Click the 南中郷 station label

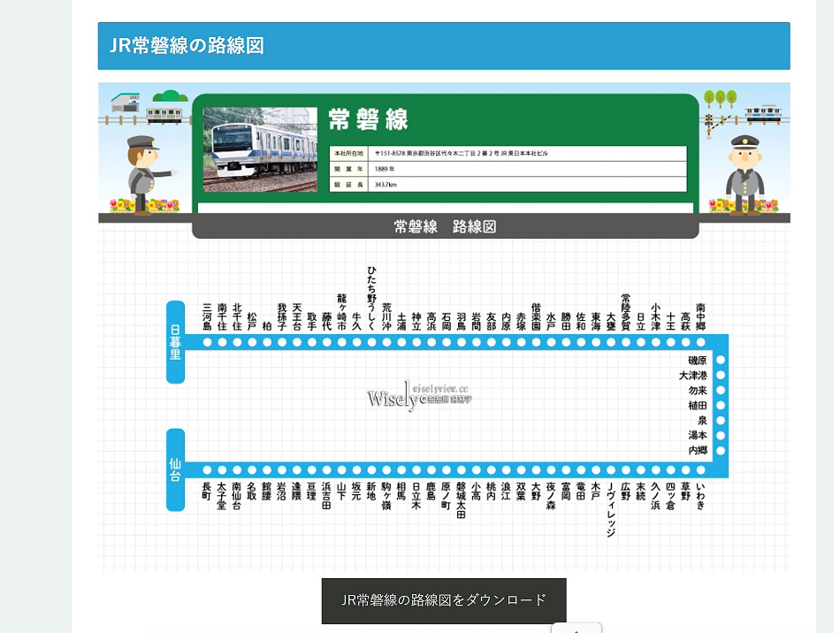click(x=700, y=317)
